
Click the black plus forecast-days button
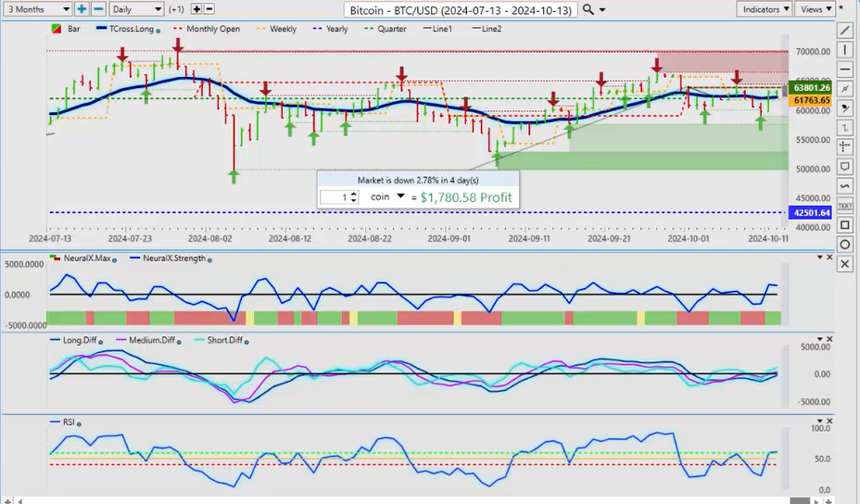(196, 9)
